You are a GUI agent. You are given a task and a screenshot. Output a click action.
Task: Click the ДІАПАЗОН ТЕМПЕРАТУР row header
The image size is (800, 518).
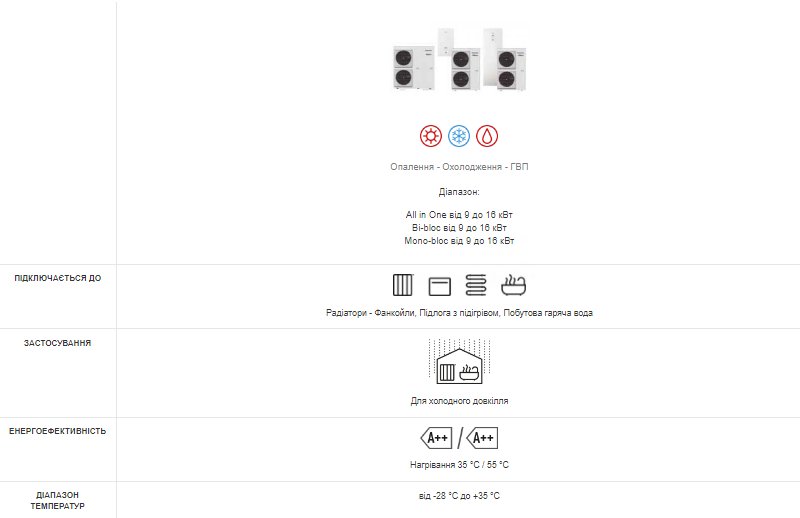tap(58, 501)
